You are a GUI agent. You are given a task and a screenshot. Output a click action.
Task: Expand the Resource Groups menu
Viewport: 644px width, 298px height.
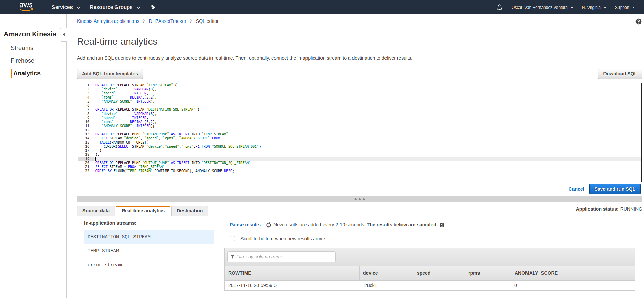(115, 7)
